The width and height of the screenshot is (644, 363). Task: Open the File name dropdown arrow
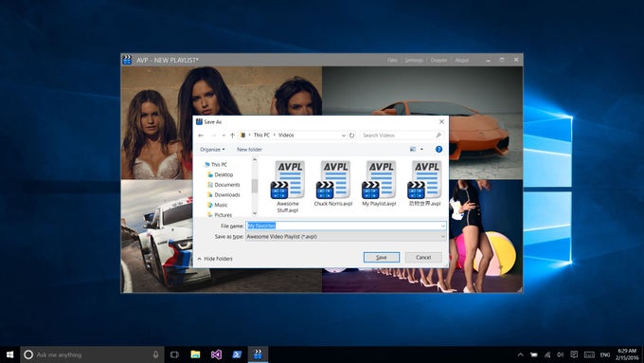[x=443, y=226]
